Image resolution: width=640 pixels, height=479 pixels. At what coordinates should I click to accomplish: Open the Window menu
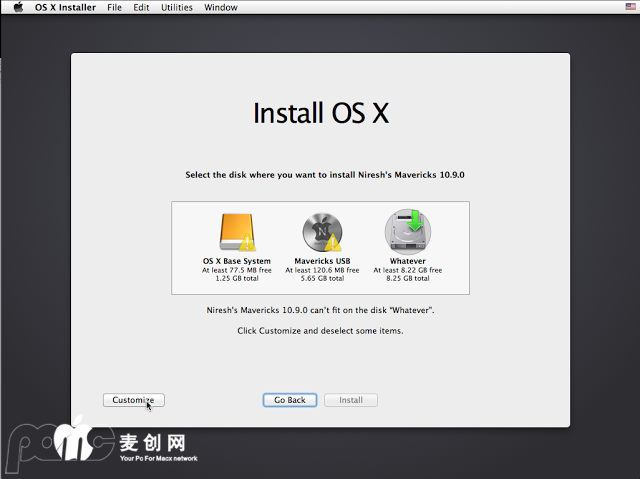(x=221, y=7)
